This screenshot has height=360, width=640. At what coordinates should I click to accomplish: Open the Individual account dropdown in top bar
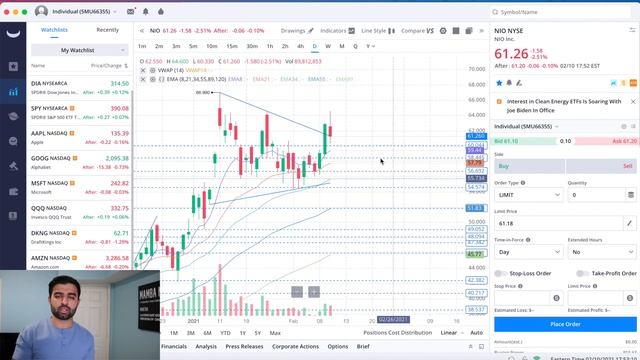pyautogui.click(x=84, y=12)
